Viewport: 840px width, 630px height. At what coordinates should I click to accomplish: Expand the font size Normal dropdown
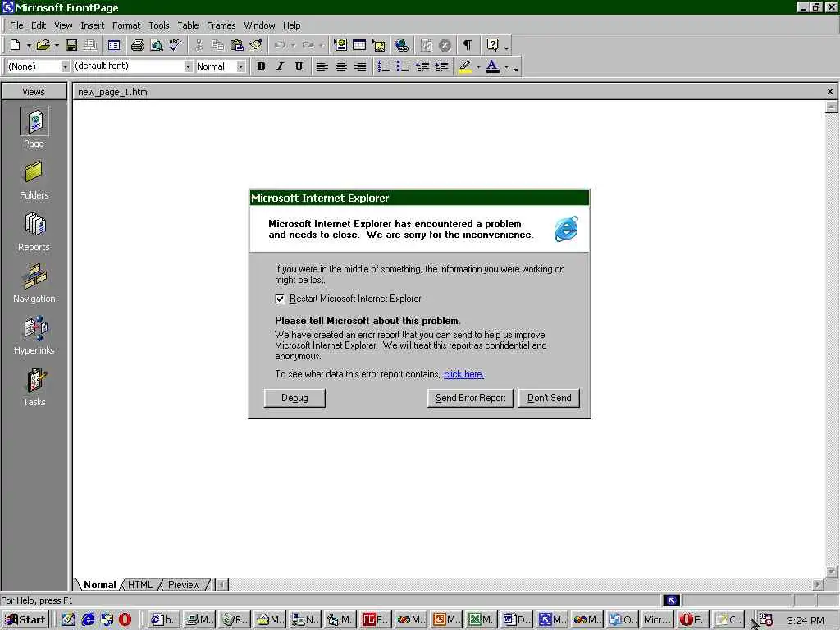coord(241,66)
